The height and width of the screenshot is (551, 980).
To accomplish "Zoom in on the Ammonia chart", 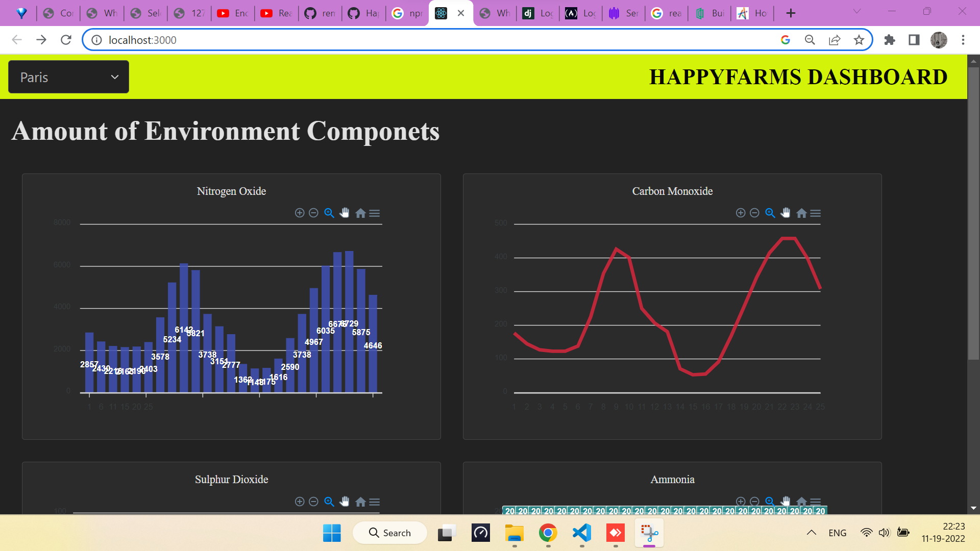I will (741, 502).
